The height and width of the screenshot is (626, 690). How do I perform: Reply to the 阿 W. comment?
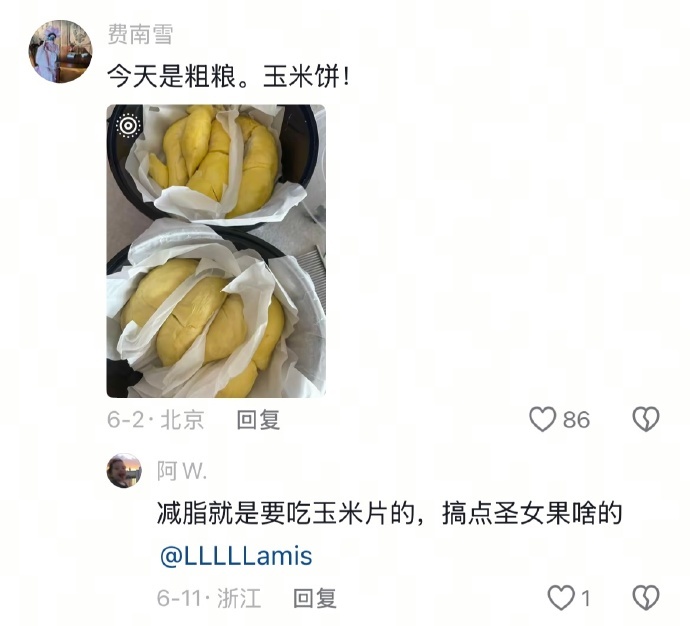click(315, 598)
